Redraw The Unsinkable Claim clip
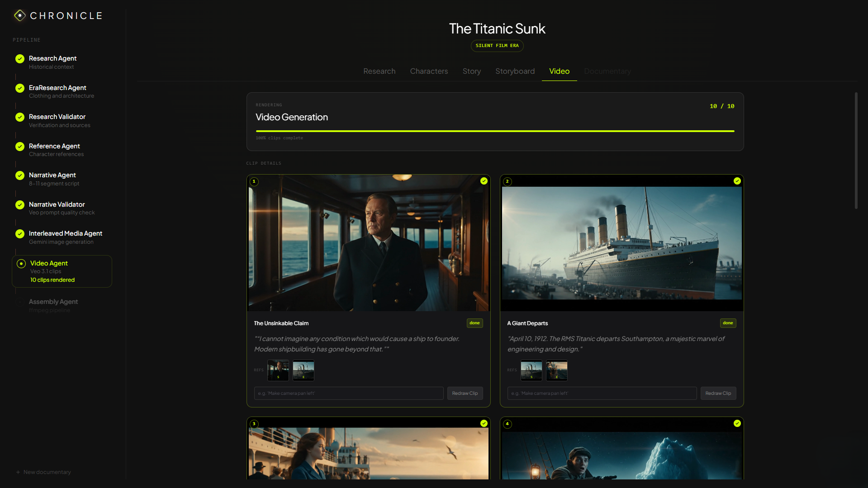Image resolution: width=868 pixels, height=488 pixels. [465, 393]
